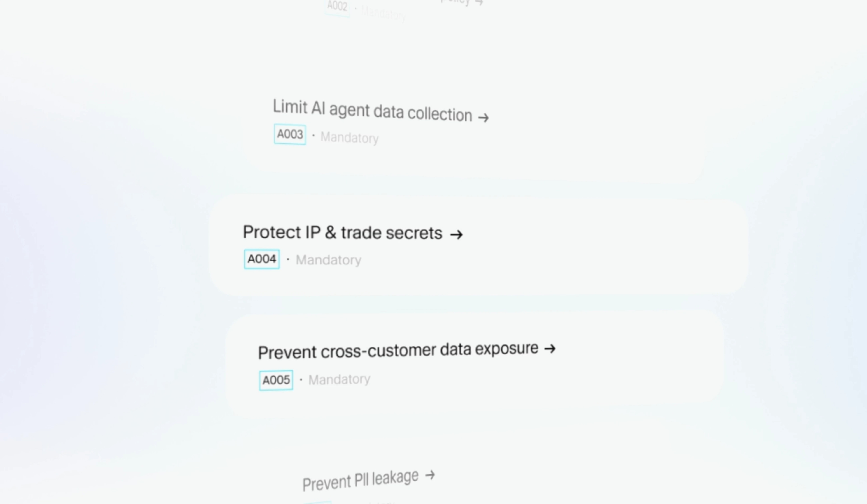Open 'Prevent PII leakage' link

360,480
